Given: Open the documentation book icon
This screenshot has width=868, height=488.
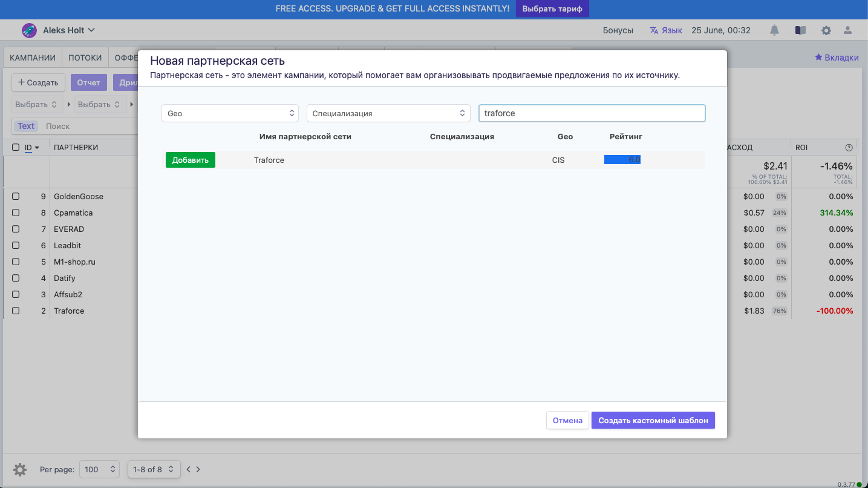Looking at the screenshot, I should [800, 30].
